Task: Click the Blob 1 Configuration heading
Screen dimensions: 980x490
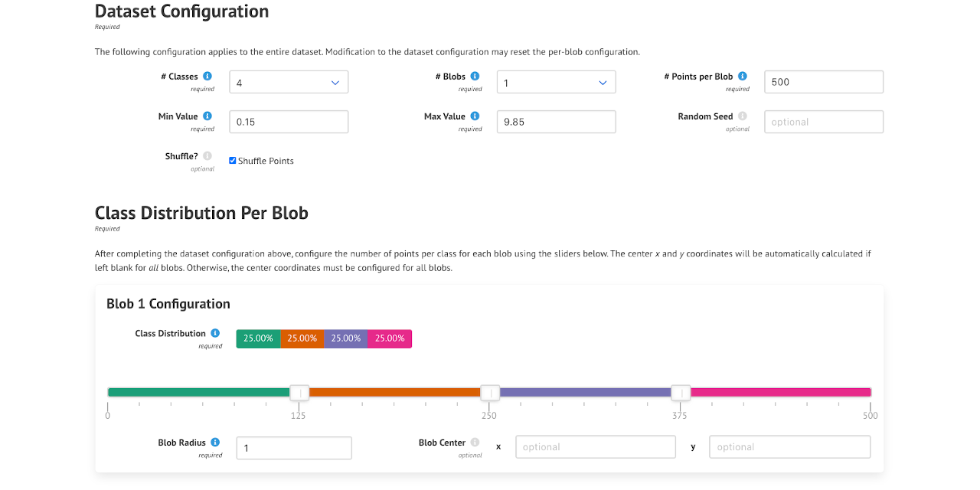Action: tap(168, 304)
